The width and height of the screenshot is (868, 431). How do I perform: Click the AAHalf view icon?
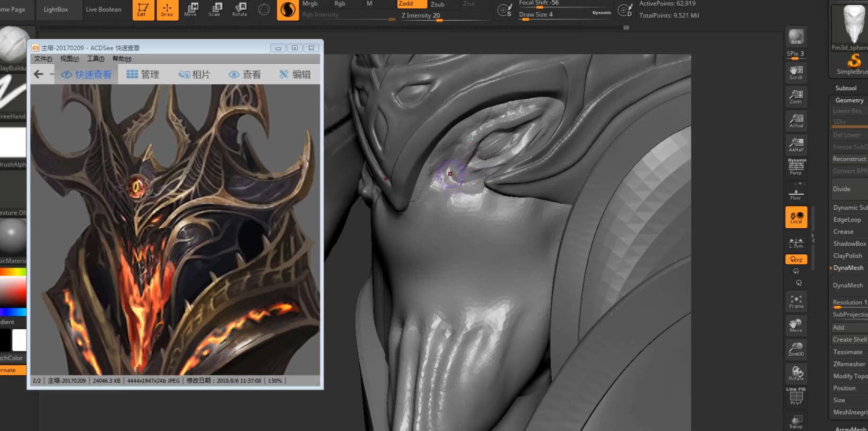[x=796, y=145]
